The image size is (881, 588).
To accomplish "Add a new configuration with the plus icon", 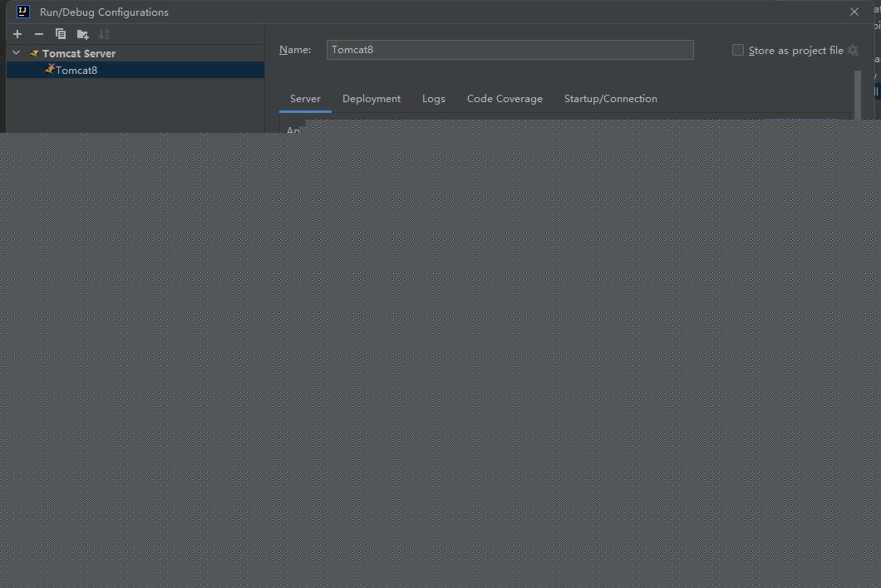I will pos(17,34).
